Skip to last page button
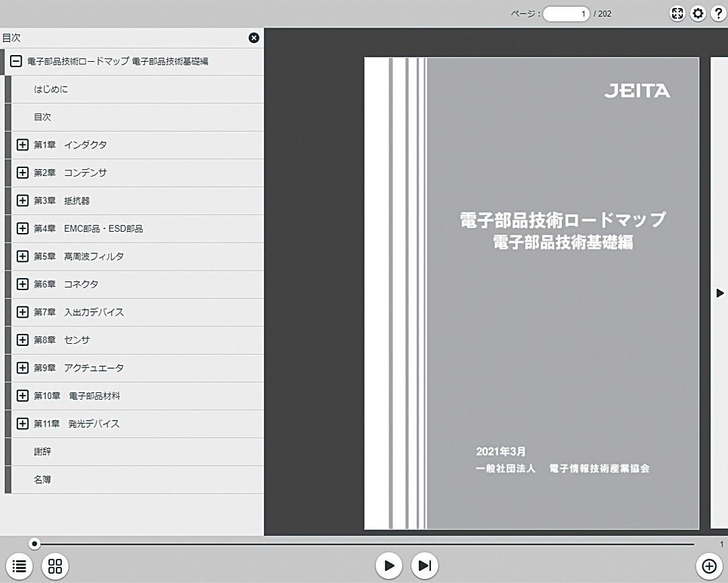The image size is (728, 583). [x=425, y=566]
